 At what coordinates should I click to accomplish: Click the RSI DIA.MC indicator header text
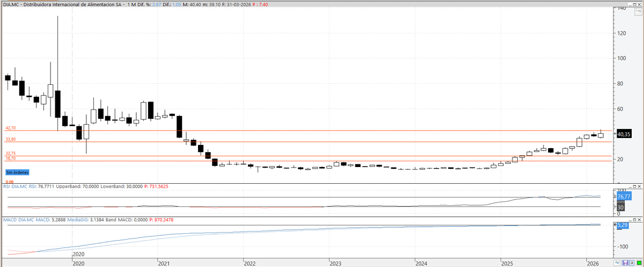(16, 186)
